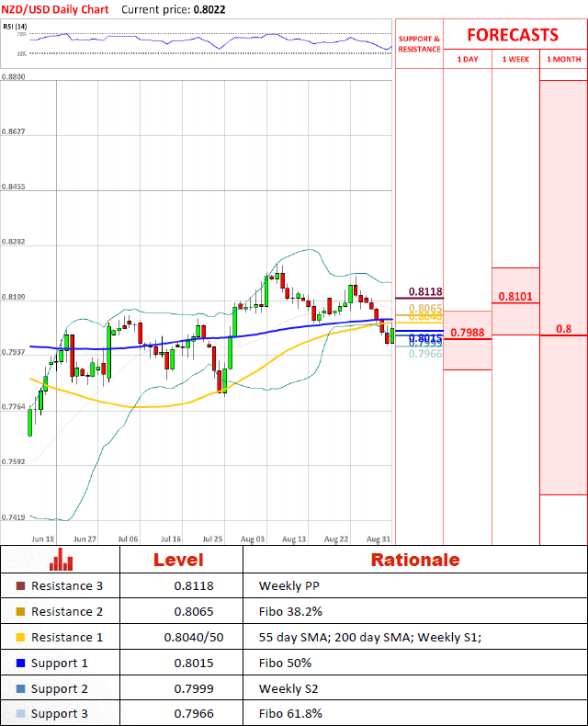Screen dimensions: 588x726
Task: Click the NZD/USD Daily Chart title
Action: point(55,9)
